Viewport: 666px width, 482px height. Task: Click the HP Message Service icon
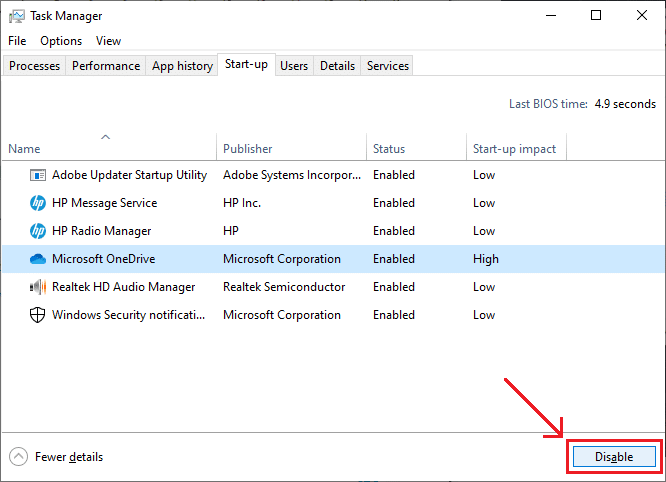coord(38,203)
